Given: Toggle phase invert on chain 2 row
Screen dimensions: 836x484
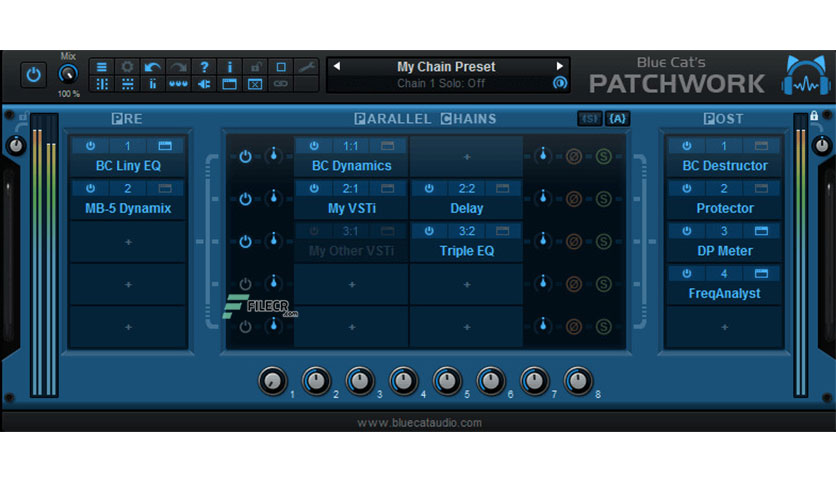Looking at the screenshot, I should point(574,199).
